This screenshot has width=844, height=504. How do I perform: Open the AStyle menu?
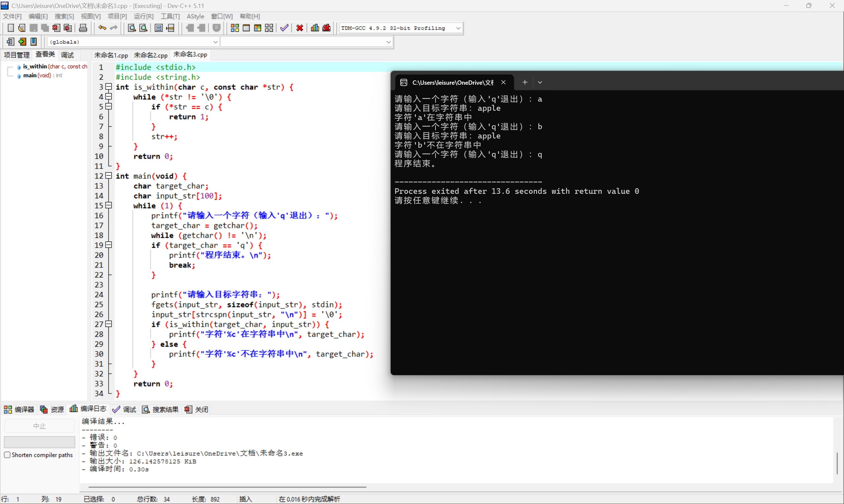tap(196, 16)
